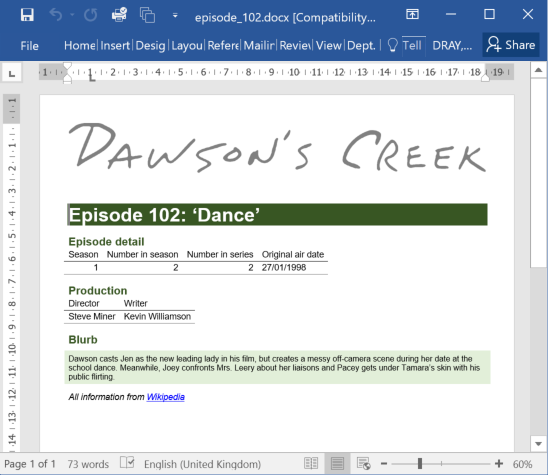Screen dimensions: 548x475
Task: Change language: English (United Kingdom)
Action: click(202, 464)
